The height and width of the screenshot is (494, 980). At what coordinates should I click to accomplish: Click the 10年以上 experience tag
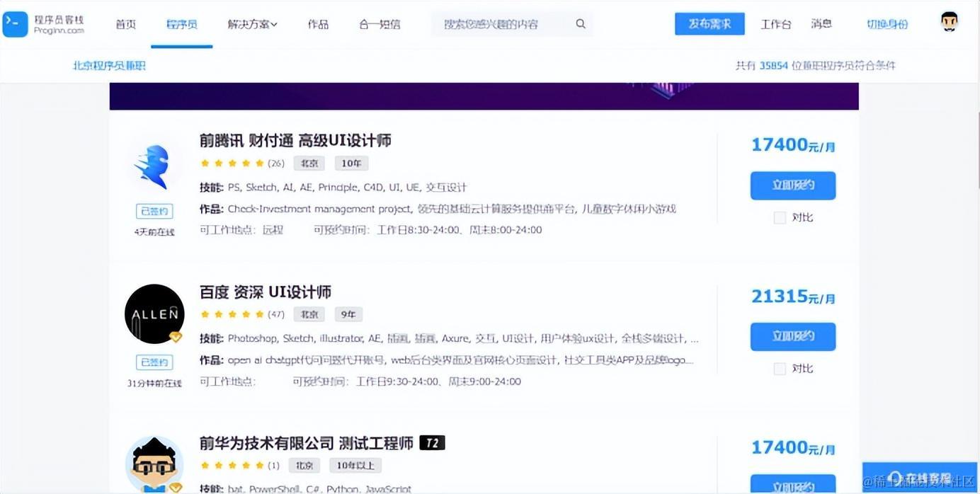pyautogui.click(x=355, y=466)
